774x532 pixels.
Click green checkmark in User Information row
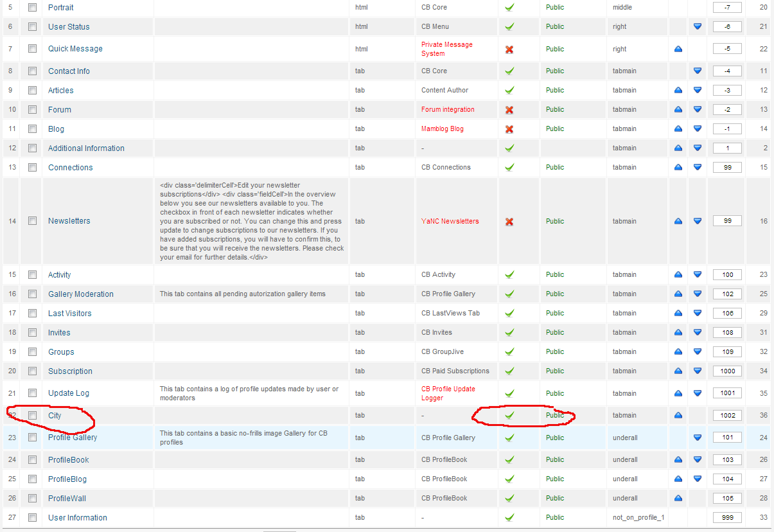pos(509,518)
